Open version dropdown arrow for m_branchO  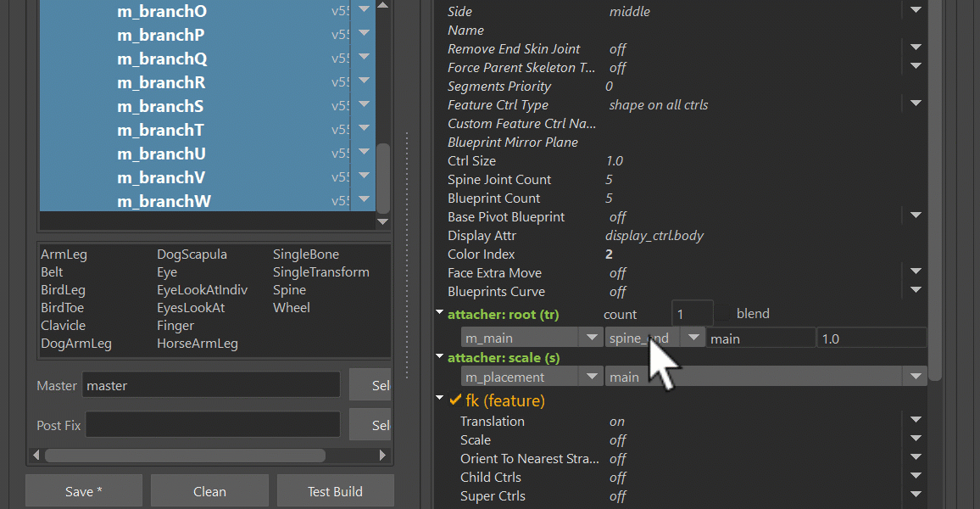point(365,10)
